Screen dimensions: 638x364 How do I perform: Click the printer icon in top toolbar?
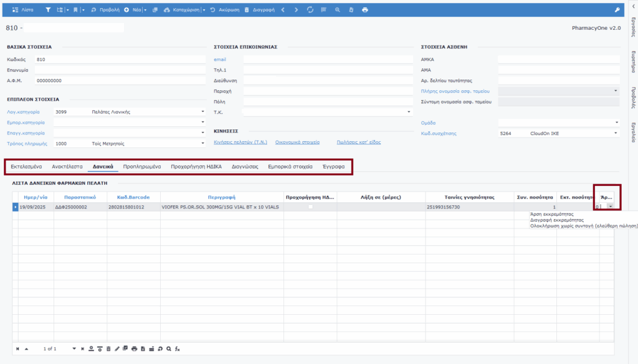click(364, 10)
